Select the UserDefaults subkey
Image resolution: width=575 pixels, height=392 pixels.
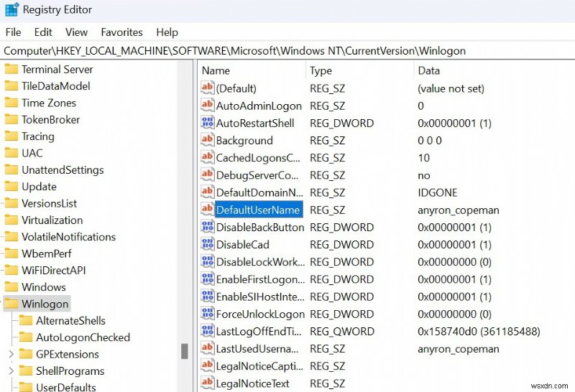[x=65, y=387]
